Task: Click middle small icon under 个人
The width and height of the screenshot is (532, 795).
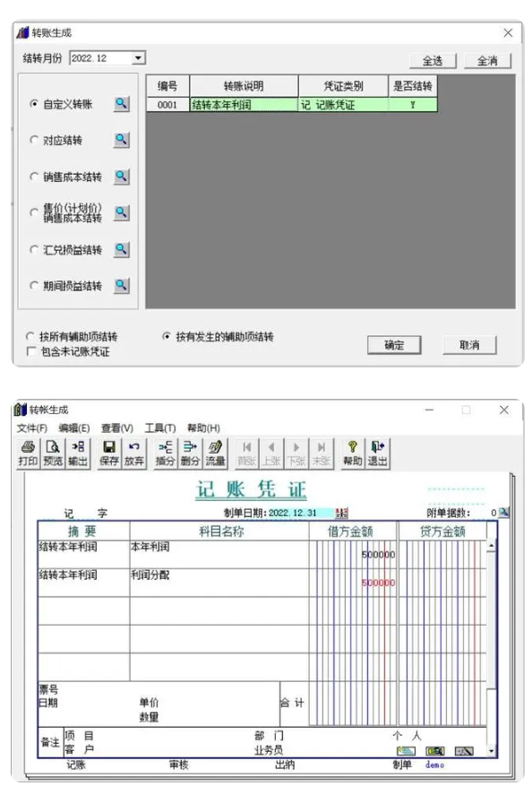Action: tap(434, 751)
